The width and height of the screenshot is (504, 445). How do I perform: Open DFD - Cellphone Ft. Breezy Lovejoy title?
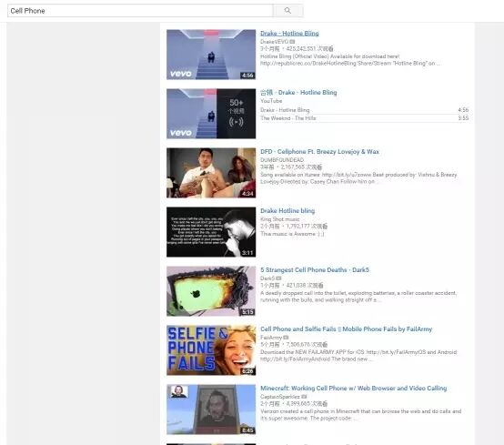[319, 151]
